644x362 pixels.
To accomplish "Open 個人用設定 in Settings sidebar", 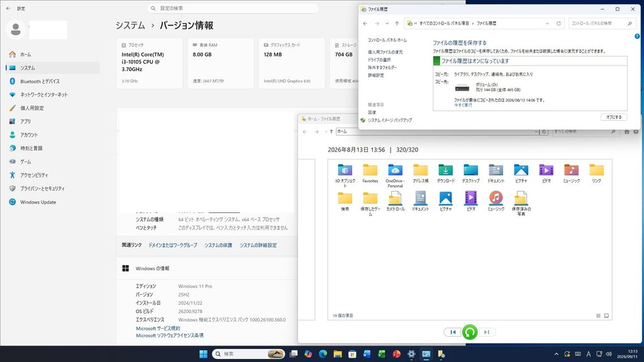I will point(53,108).
